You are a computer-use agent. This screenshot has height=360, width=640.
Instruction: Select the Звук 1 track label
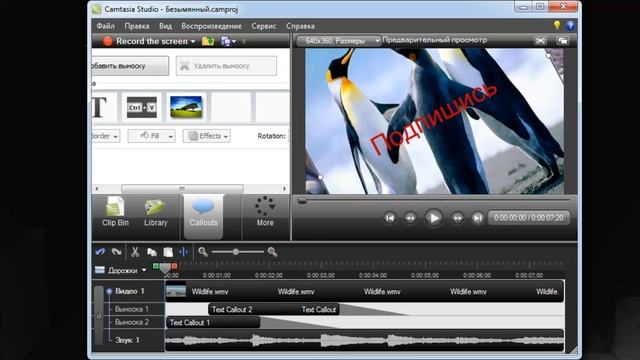tap(127, 340)
